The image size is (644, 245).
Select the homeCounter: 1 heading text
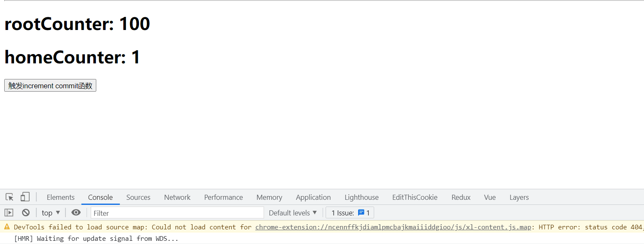(72, 57)
